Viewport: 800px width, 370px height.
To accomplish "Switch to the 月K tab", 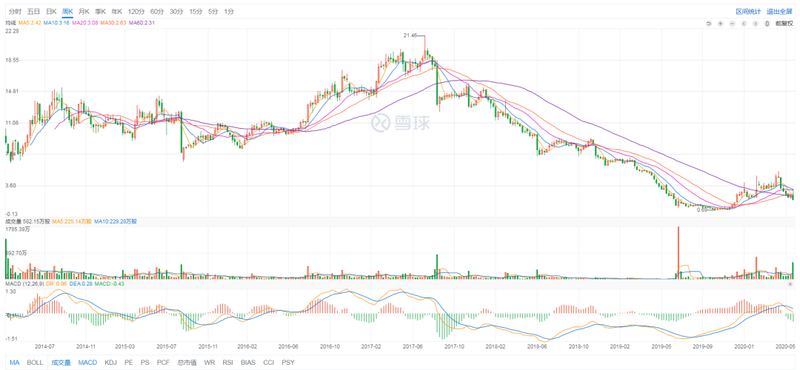I will pyautogui.click(x=84, y=11).
